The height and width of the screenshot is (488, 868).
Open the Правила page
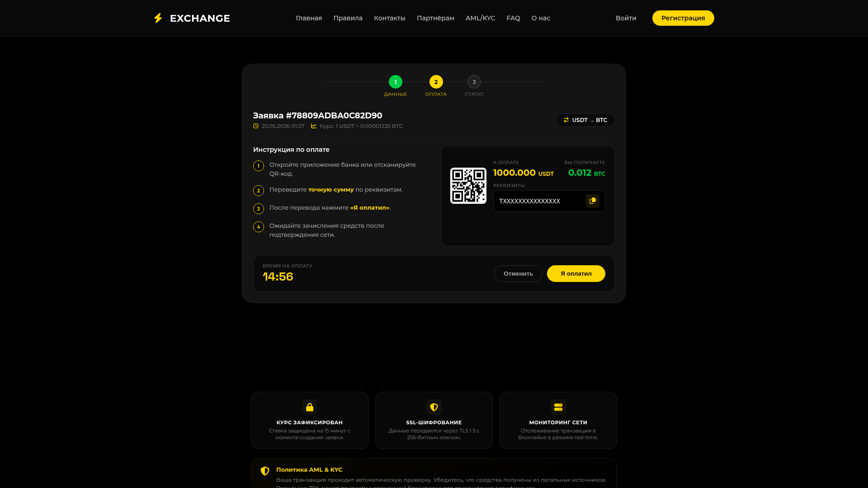(348, 18)
